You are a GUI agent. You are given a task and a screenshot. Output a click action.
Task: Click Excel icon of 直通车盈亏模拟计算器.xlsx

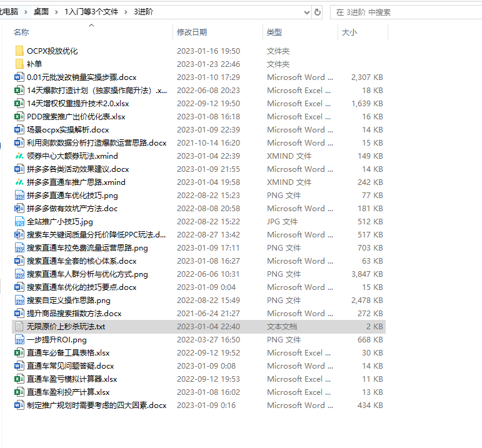[x=19, y=379]
